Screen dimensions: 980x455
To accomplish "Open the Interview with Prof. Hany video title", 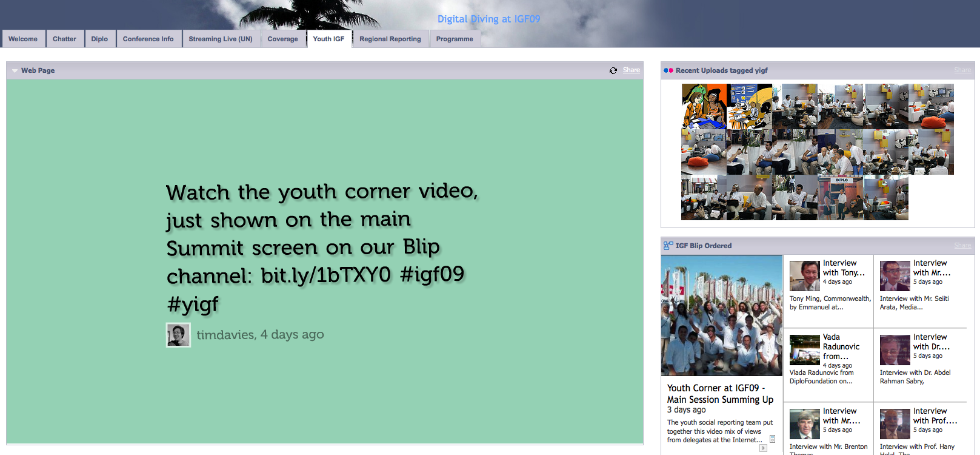I will (x=935, y=416).
